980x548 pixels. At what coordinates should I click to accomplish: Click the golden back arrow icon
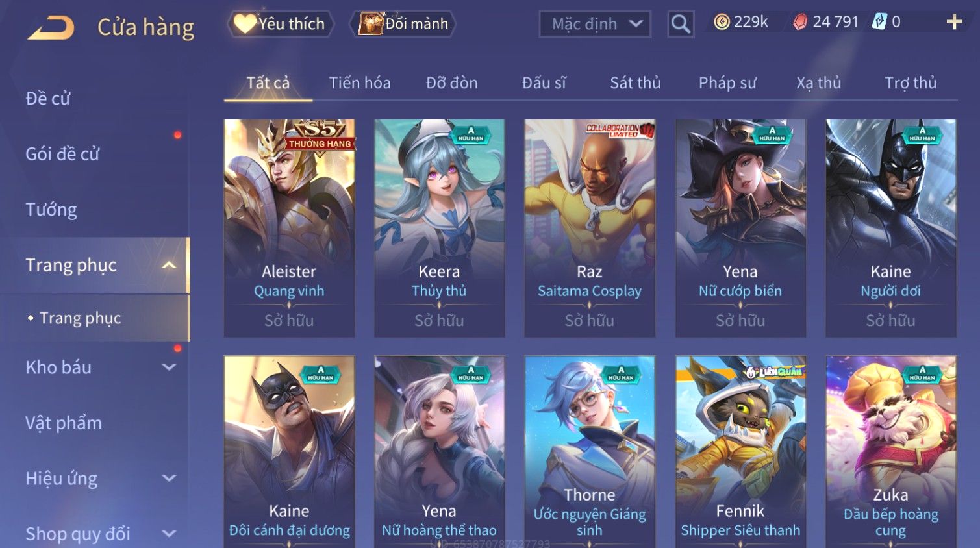[51, 28]
